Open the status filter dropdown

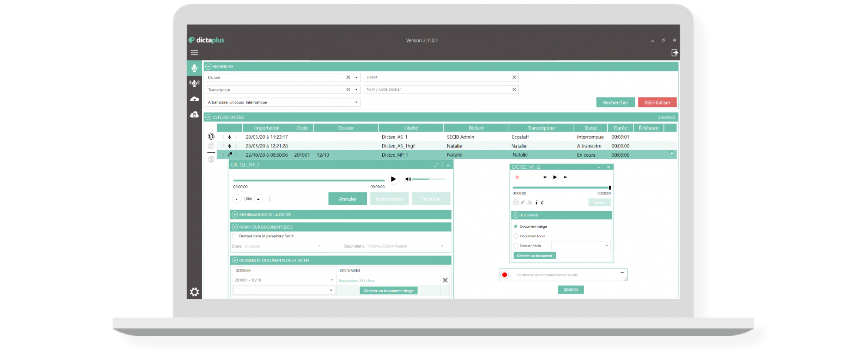tap(356, 102)
